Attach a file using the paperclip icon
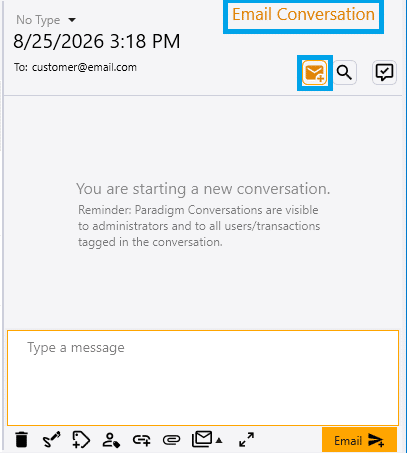 coord(171,440)
